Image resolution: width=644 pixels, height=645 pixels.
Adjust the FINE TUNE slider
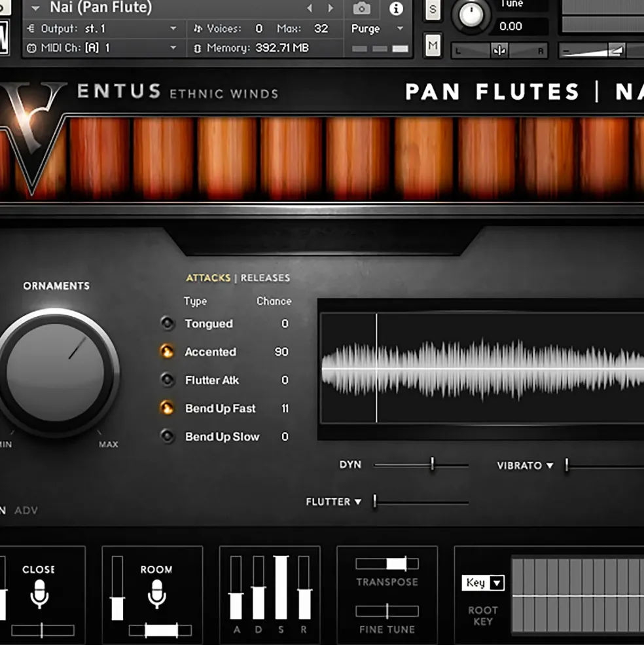[x=387, y=611]
